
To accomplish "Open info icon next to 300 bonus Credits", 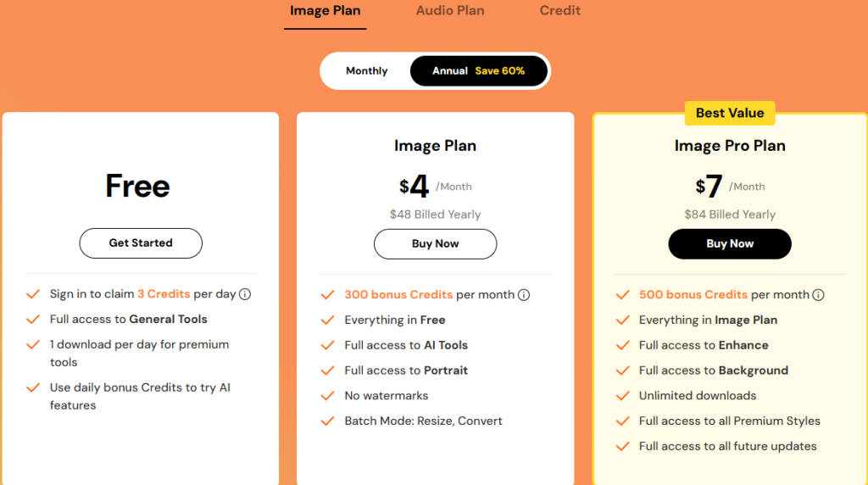I will pyautogui.click(x=524, y=295).
